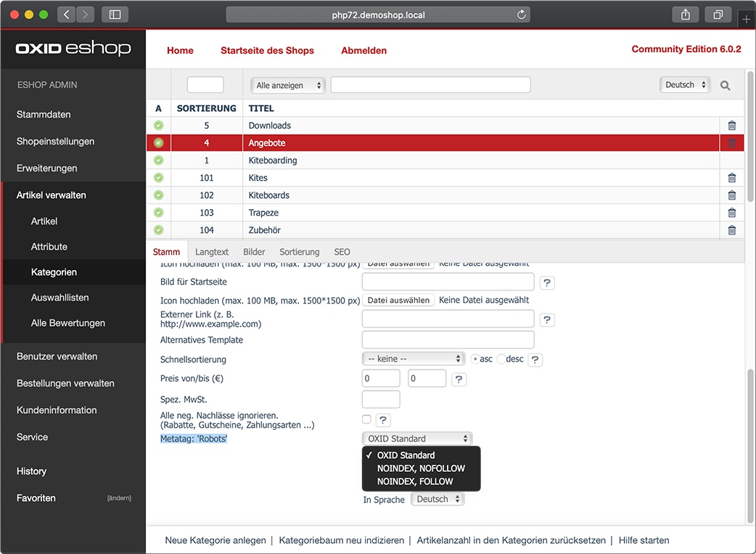Go forward in browser history
This screenshot has height=554, width=756.
pyautogui.click(x=86, y=15)
